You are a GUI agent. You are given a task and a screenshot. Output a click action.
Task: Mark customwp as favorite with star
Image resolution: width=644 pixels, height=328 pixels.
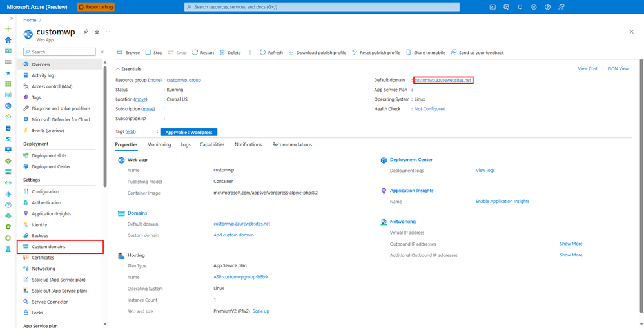(x=97, y=32)
